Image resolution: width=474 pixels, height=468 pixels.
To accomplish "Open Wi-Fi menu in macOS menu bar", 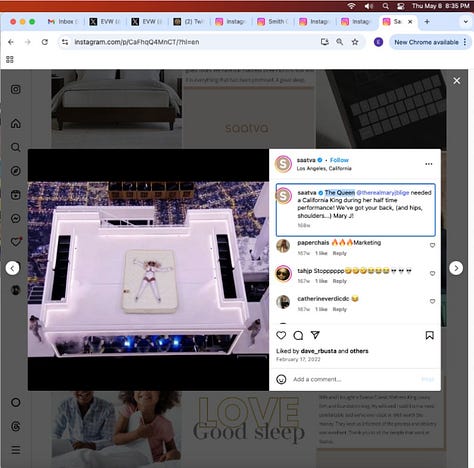I will 351,6.
